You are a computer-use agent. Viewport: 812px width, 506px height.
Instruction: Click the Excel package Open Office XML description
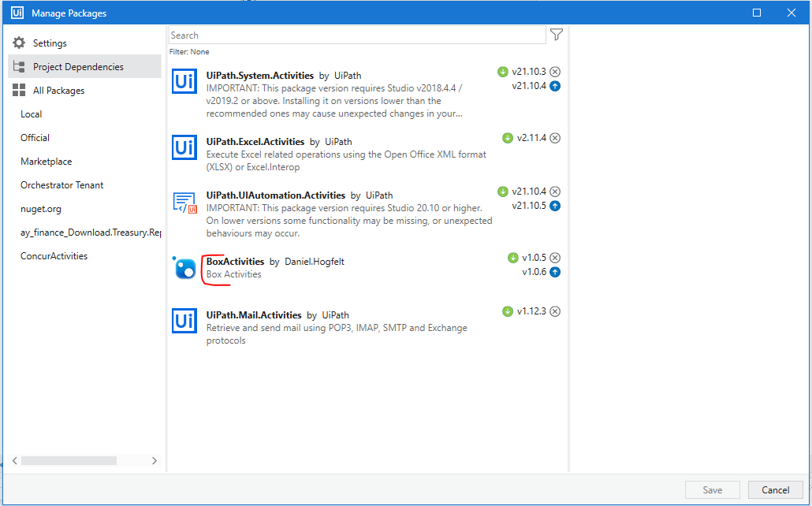[x=346, y=161]
